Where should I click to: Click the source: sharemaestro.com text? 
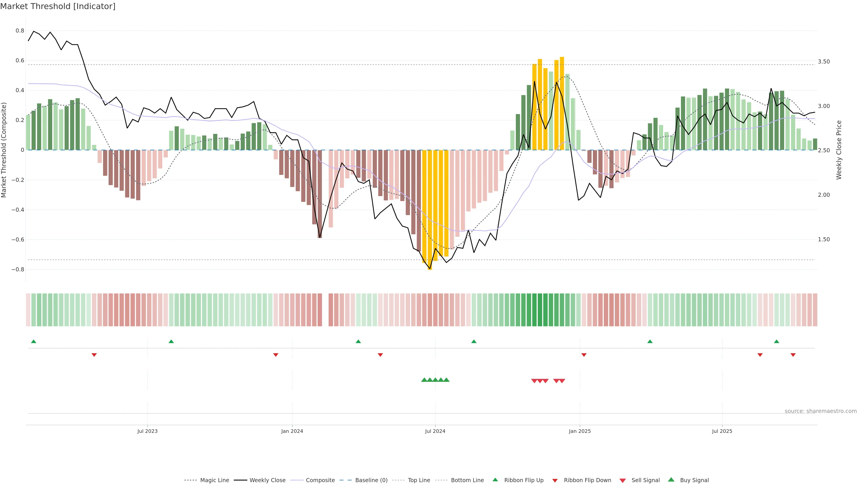(821, 411)
